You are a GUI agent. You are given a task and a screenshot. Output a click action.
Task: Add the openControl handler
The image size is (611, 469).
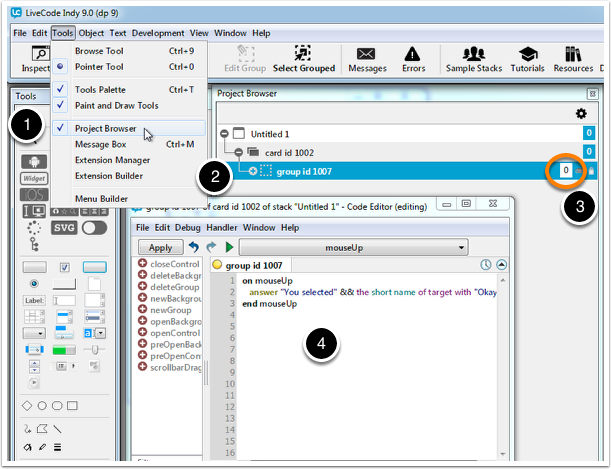coord(142,333)
